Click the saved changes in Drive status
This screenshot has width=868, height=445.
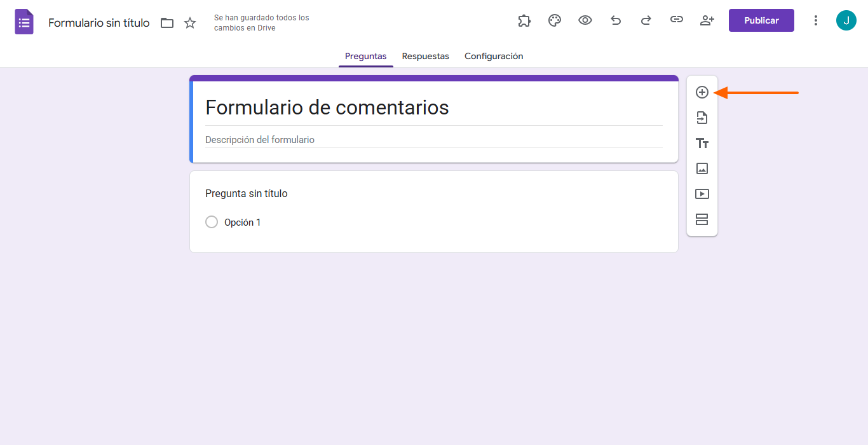coord(262,23)
